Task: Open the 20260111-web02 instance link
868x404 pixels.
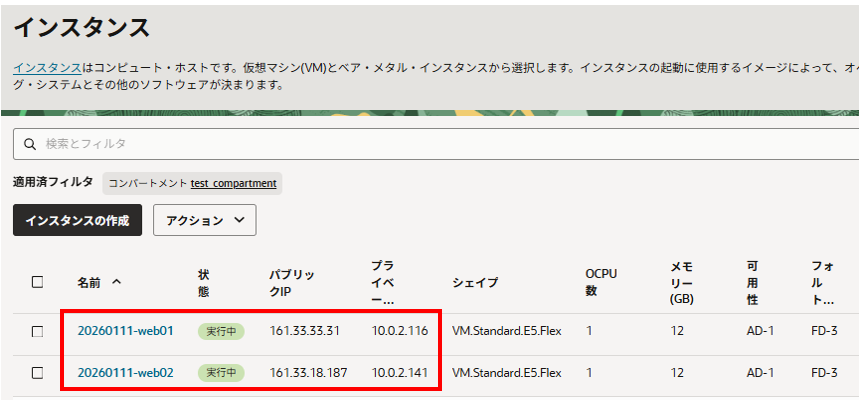Action: click(125, 373)
